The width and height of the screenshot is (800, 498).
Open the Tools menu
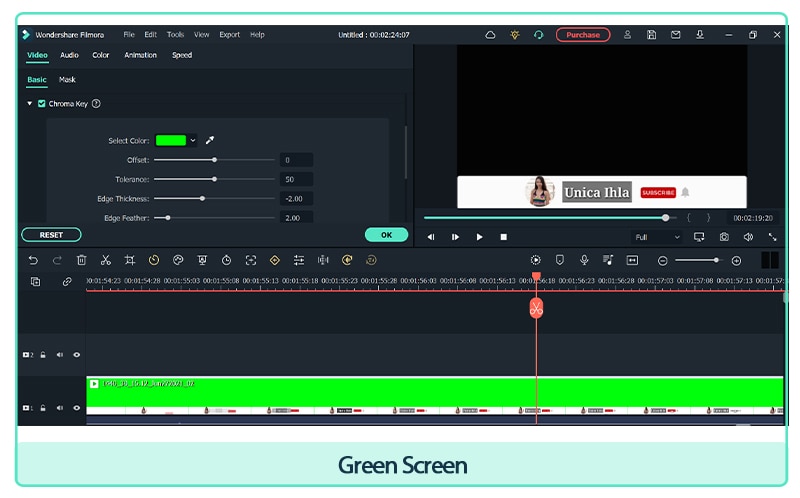pyautogui.click(x=176, y=35)
